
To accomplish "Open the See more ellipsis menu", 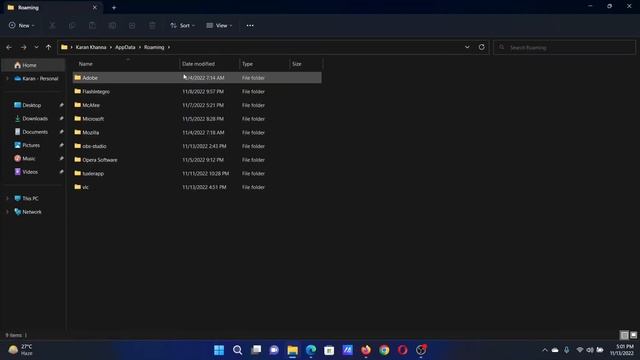I will pos(250,25).
